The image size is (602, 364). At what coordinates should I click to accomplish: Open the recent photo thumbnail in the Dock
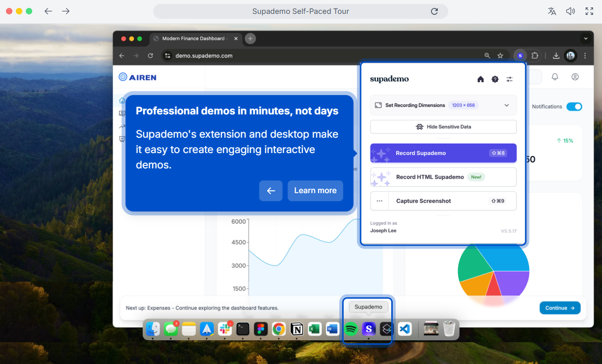coord(431,329)
